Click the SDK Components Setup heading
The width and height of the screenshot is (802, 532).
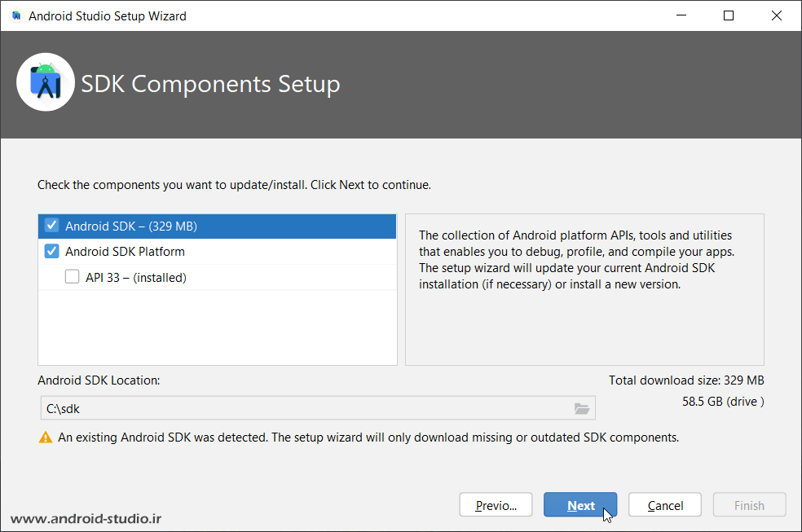210,84
